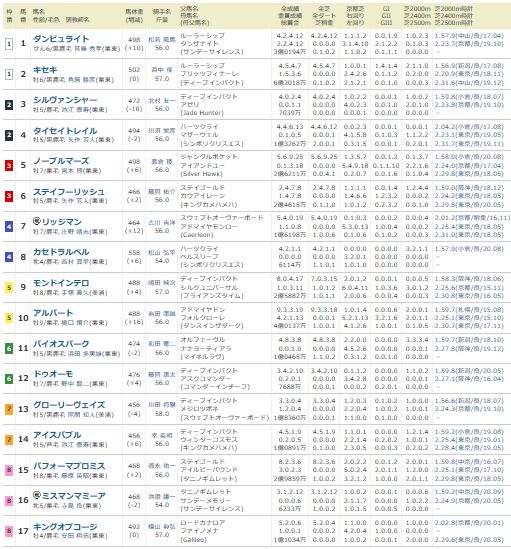
Task: Select the horse name ドゥオーモ
Action: [x=53, y=374]
